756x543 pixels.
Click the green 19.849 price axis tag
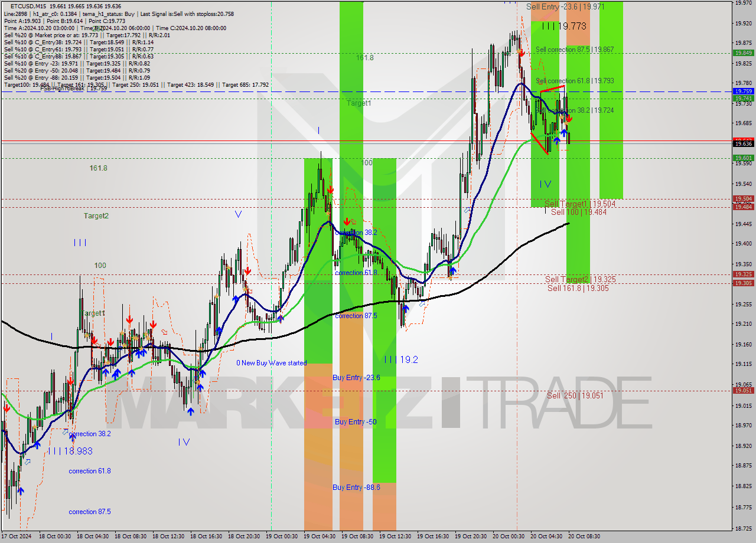coord(743,53)
